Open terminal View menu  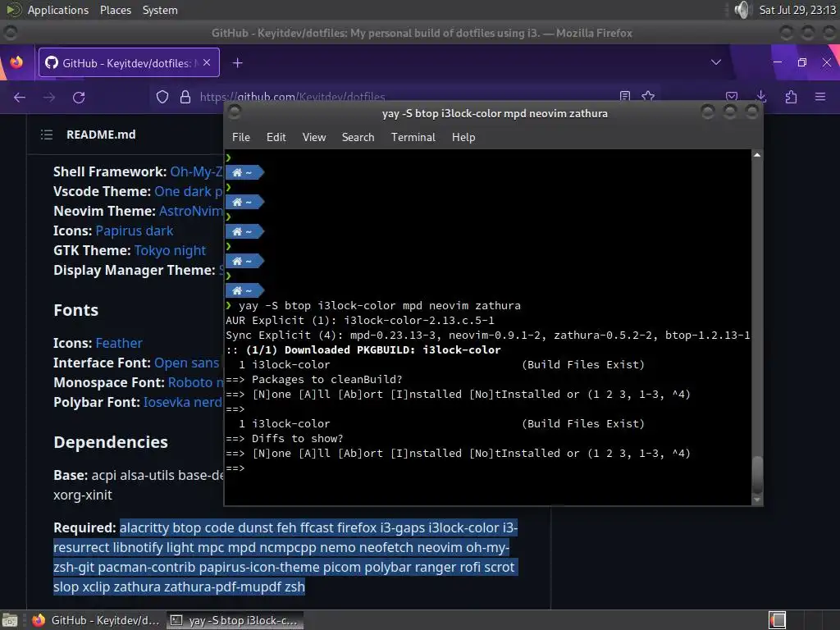(x=314, y=137)
